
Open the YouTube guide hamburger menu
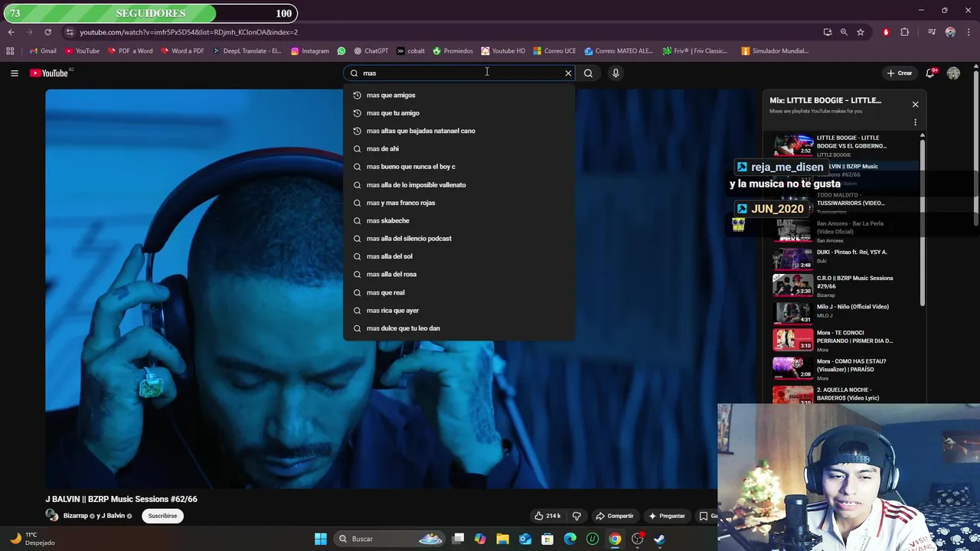(15, 73)
